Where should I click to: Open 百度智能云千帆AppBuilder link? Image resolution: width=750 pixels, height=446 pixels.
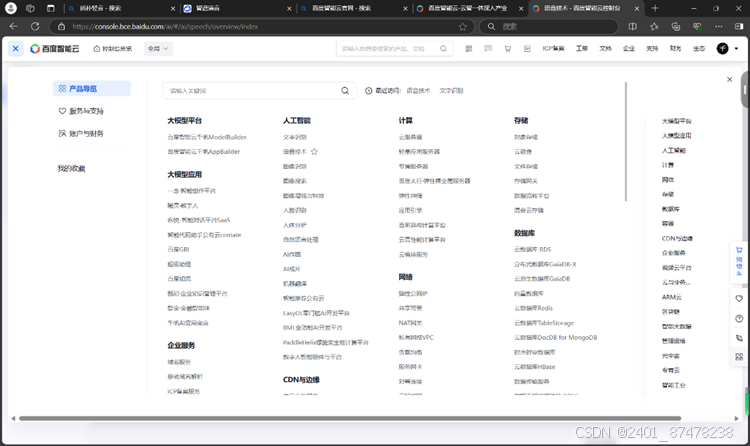pyautogui.click(x=203, y=152)
